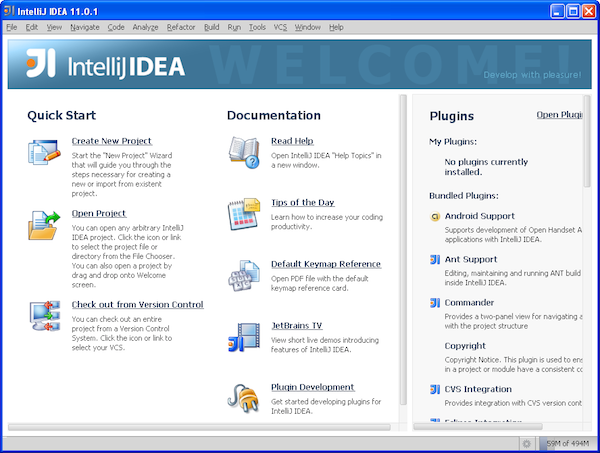Click the Default Keymap Reference link
Viewport: 600px width, 453px height.
(x=326, y=264)
